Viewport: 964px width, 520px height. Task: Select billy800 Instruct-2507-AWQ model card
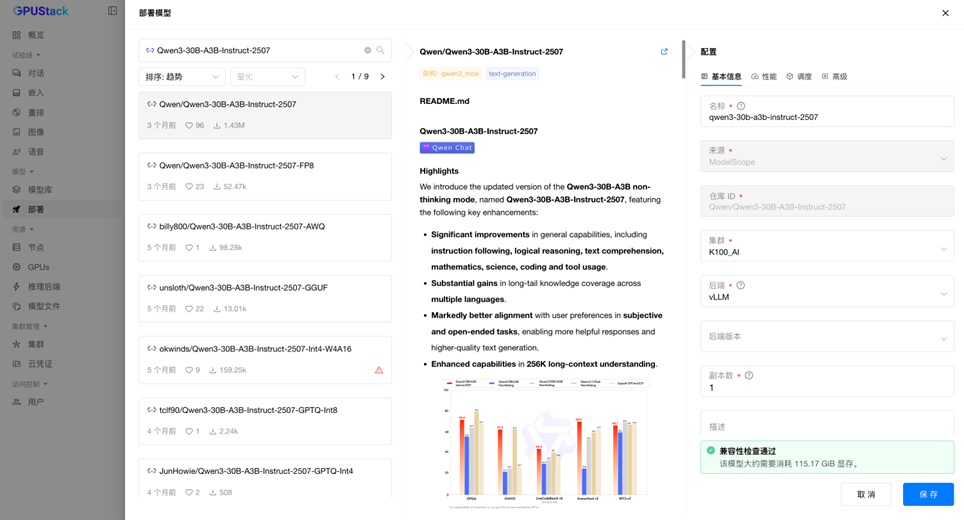[x=265, y=237]
